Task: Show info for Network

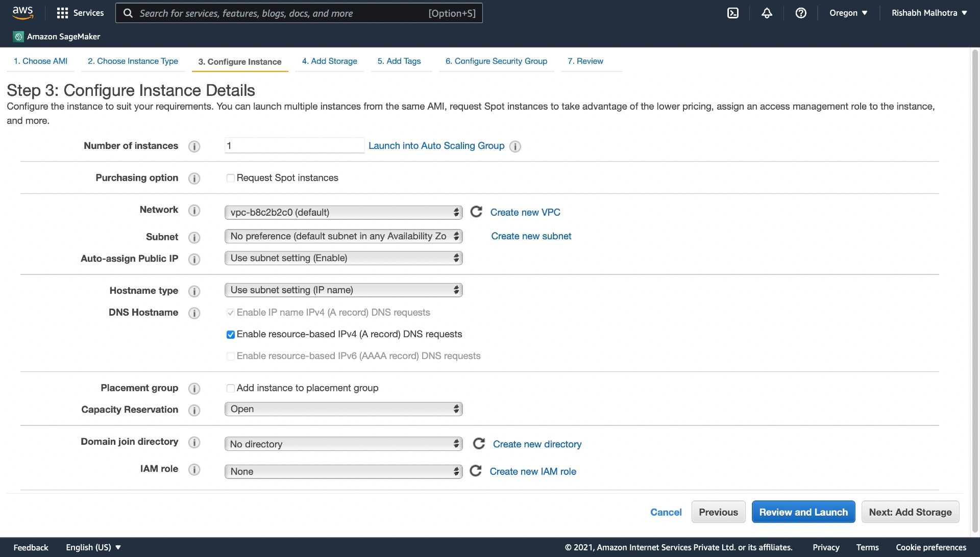Action: [194, 210]
